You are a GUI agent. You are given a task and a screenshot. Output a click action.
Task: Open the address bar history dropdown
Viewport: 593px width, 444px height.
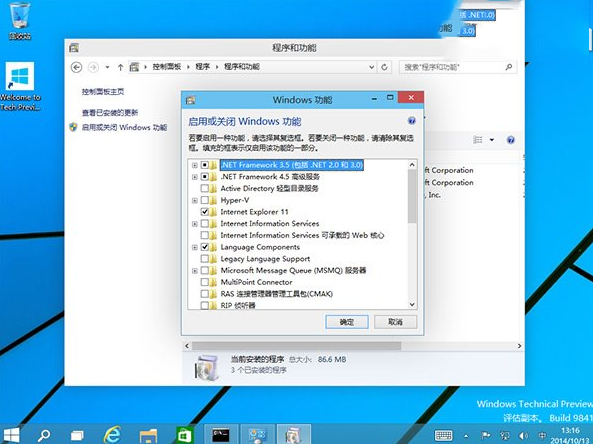pos(372,67)
